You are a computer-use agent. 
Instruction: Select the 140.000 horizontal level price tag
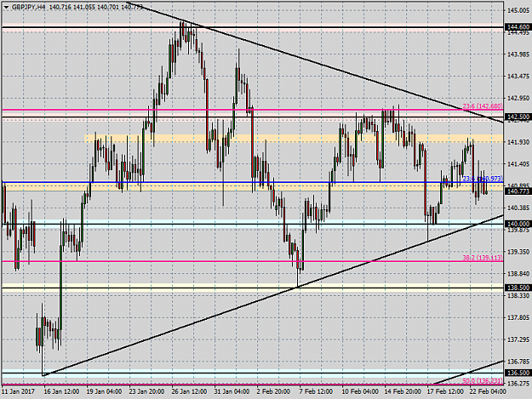[x=518, y=224]
